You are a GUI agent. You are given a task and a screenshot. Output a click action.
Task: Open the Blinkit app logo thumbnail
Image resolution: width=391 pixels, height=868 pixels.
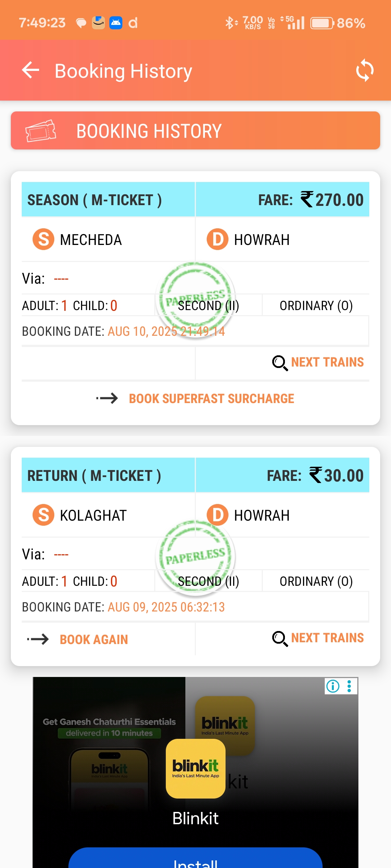(x=195, y=769)
